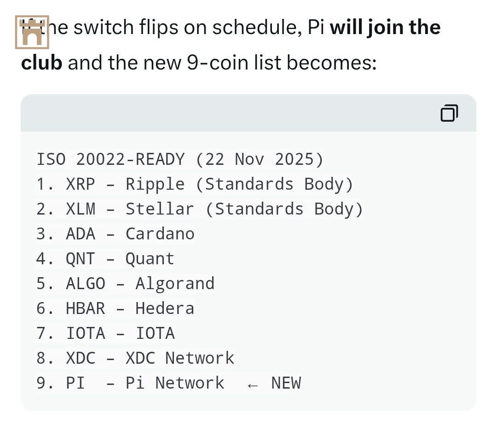Viewport: 497px width, 448px height.
Task: Click the "NEW" label beside Pi Network
Action: [286, 383]
